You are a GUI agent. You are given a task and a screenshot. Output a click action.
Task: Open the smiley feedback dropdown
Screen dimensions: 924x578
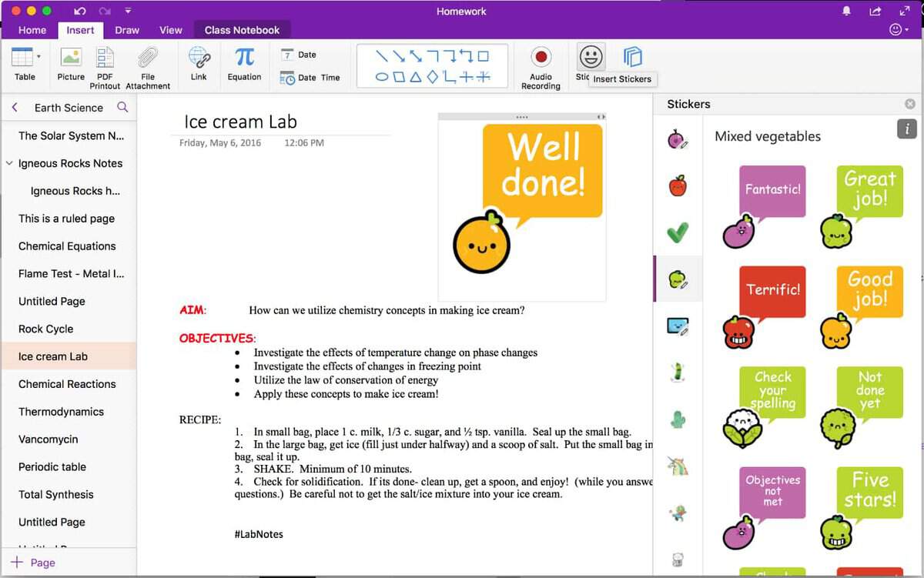(x=899, y=29)
